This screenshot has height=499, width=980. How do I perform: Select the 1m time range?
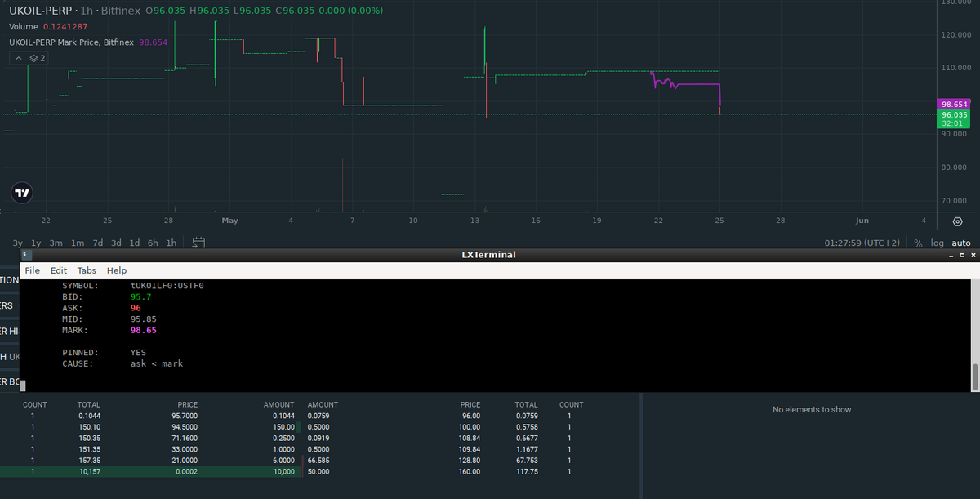tap(78, 243)
